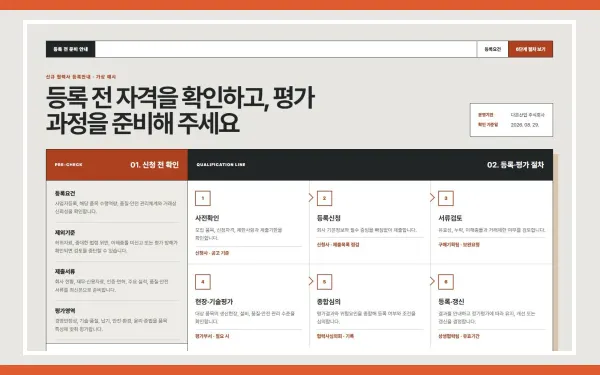Click the date '2026. 08. 29.' in info box
Screen dimensions: 600x375
click(525, 125)
